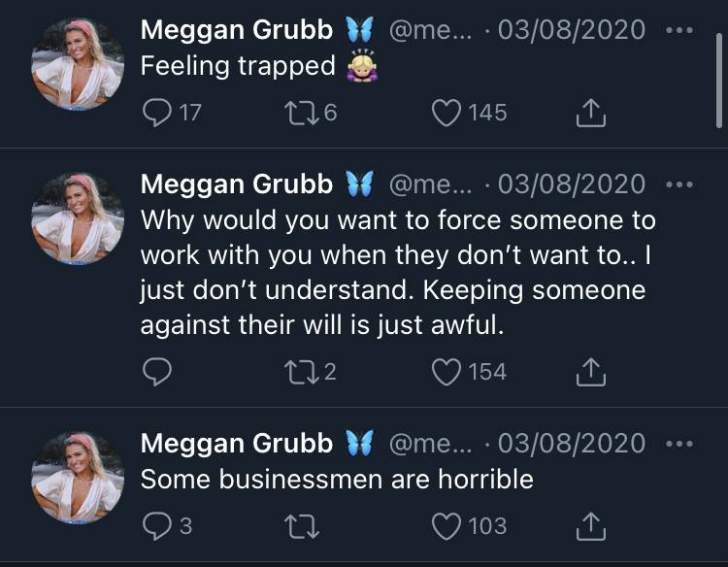Retweet the tweet with 2 retweets
The image size is (728, 567).
click(x=301, y=372)
